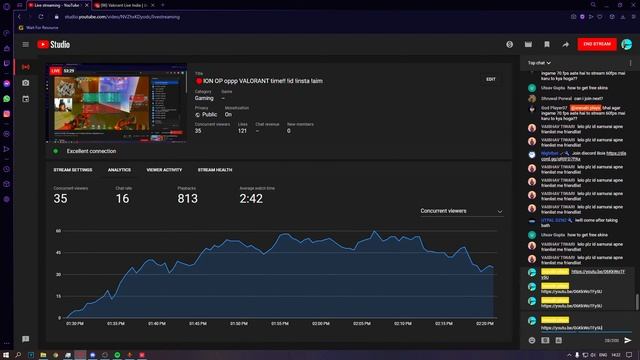Open the Manage calendar sidebar icon

tap(26, 99)
